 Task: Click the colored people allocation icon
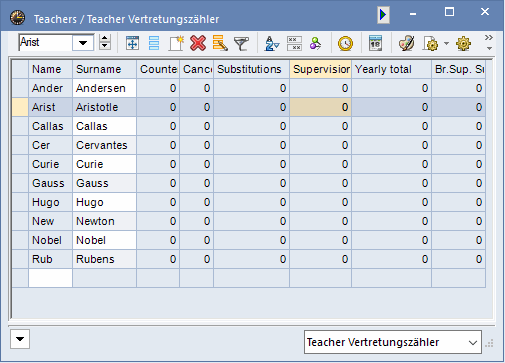pos(315,44)
